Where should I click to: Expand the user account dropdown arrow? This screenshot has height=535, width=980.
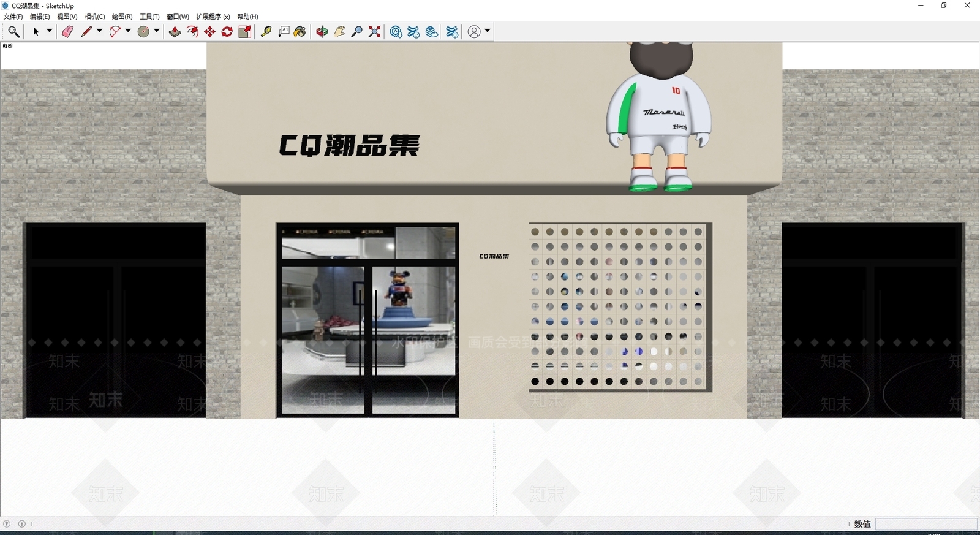click(488, 31)
